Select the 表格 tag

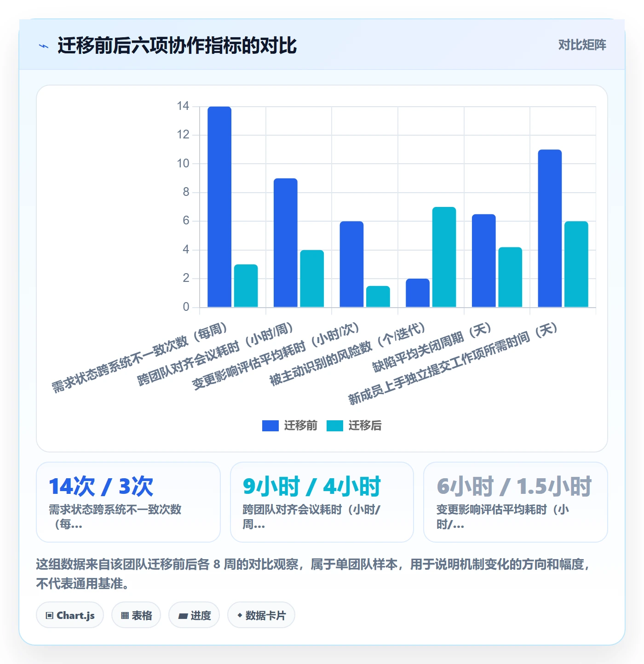(136, 615)
